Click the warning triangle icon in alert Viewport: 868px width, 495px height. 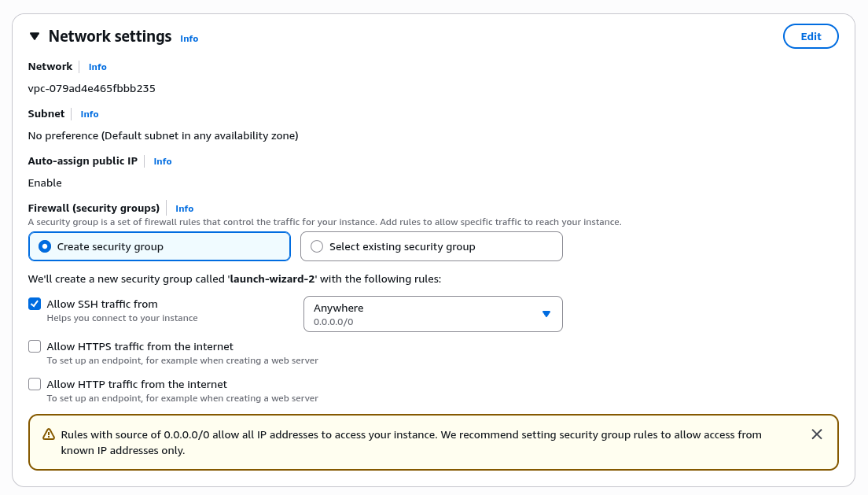(49, 434)
